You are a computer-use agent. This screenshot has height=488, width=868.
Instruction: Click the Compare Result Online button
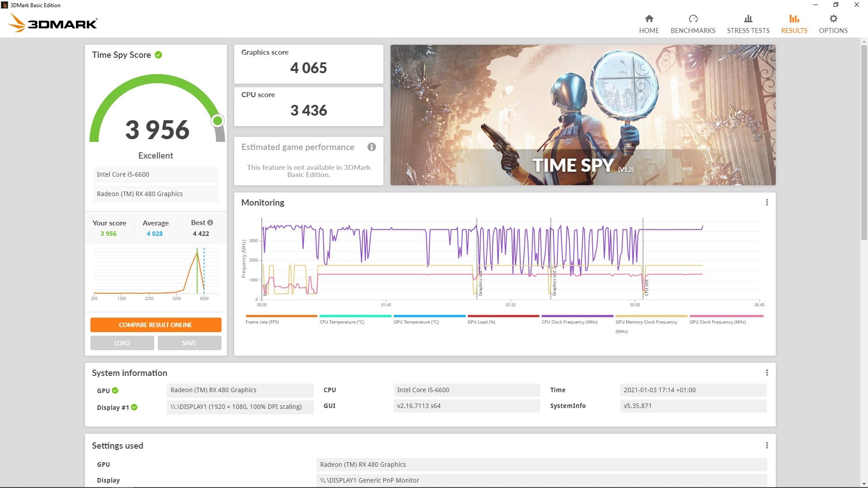point(156,325)
